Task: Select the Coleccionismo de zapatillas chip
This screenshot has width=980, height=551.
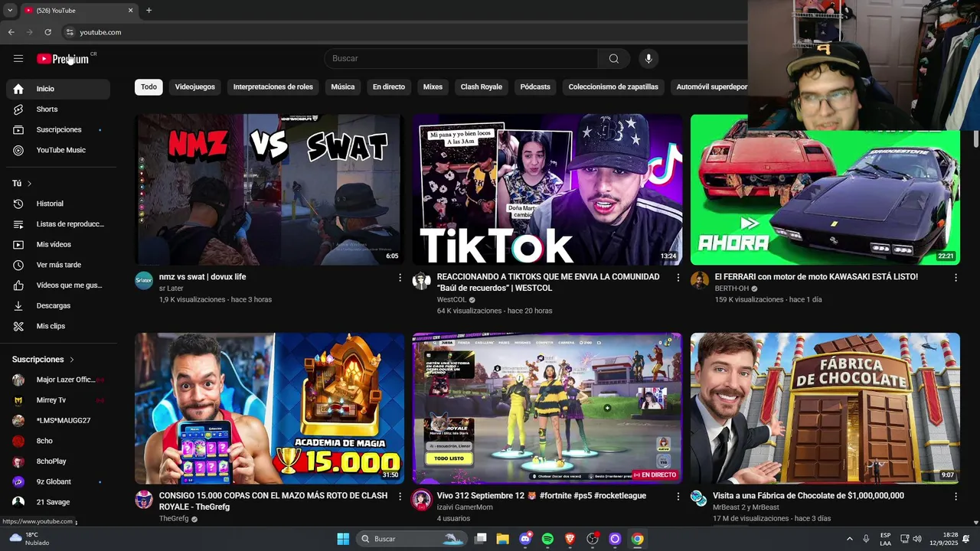Action: point(613,87)
